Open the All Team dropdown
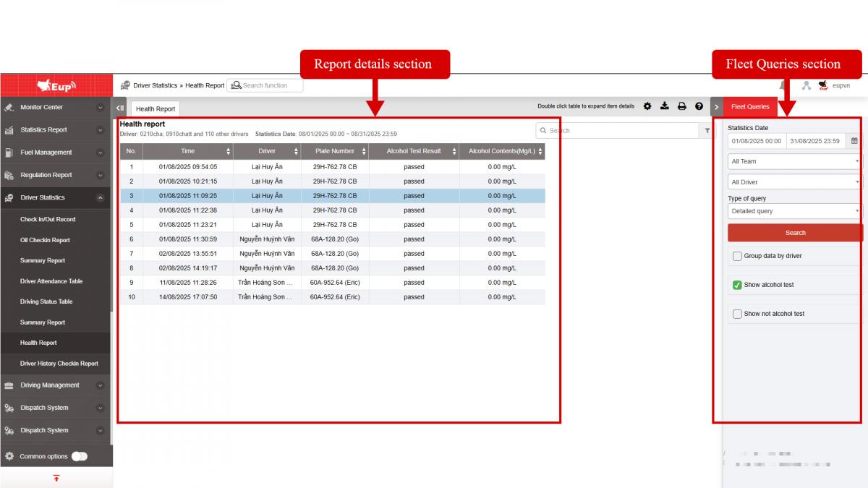The image size is (868, 488). (793, 161)
